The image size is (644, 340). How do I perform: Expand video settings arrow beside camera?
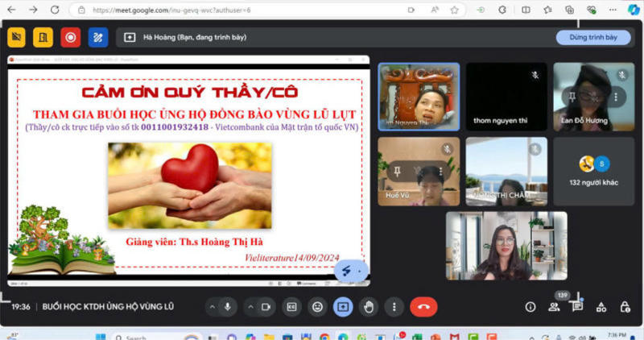[x=250, y=307]
